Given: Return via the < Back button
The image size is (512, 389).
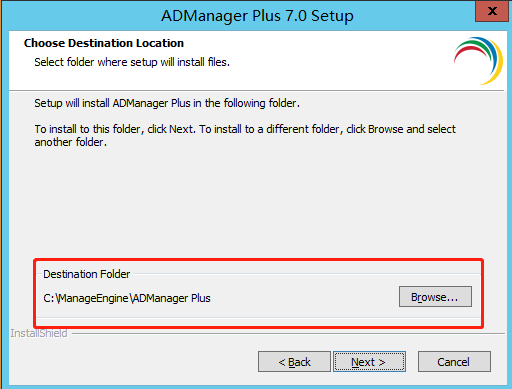Looking at the screenshot, I should pos(294,362).
